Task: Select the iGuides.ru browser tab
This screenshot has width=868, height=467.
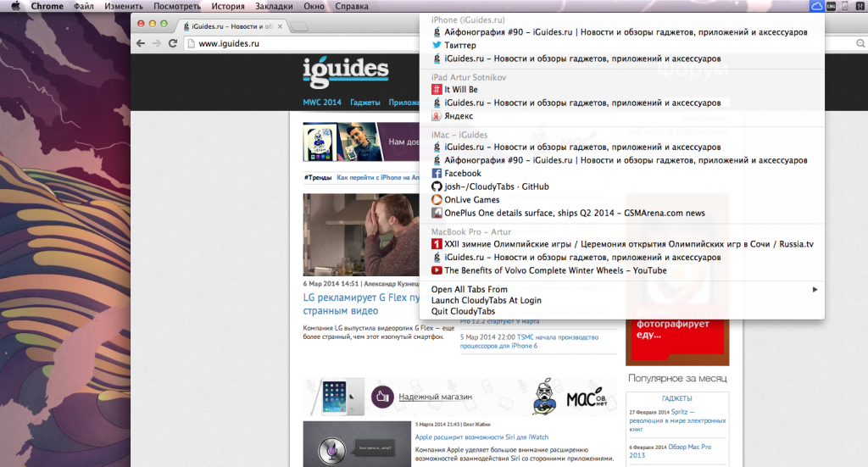Action: point(231,26)
